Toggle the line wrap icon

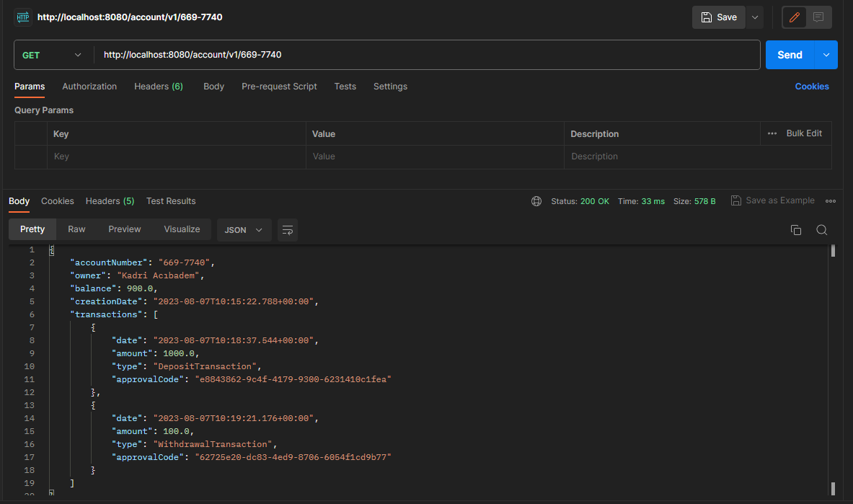[287, 230]
